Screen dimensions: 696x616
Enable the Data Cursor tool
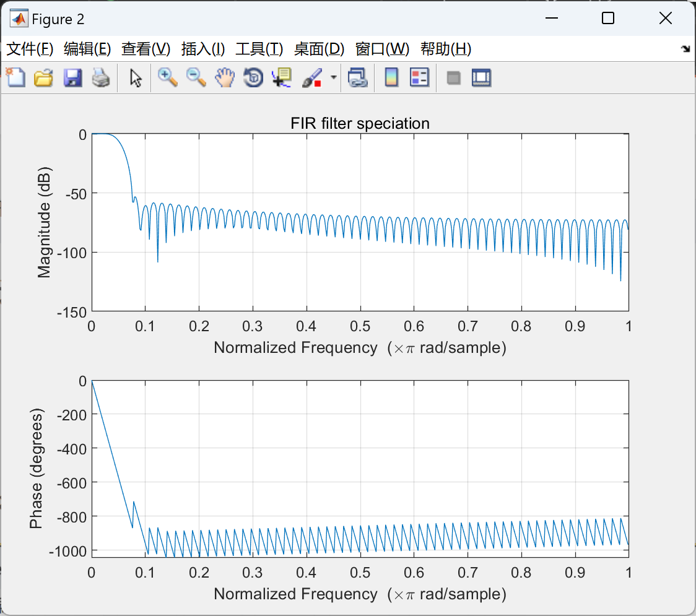pyautogui.click(x=281, y=77)
